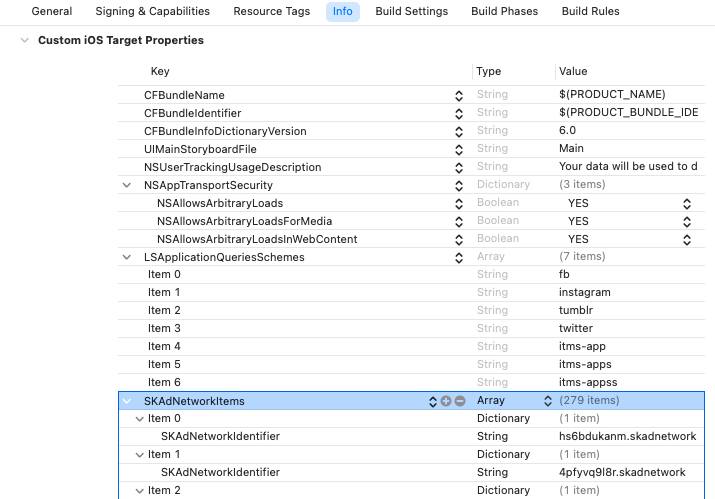This screenshot has height=499, width=715.
Task: Select Main value for UIMainStoryboardFile
Action: [571, 149]
